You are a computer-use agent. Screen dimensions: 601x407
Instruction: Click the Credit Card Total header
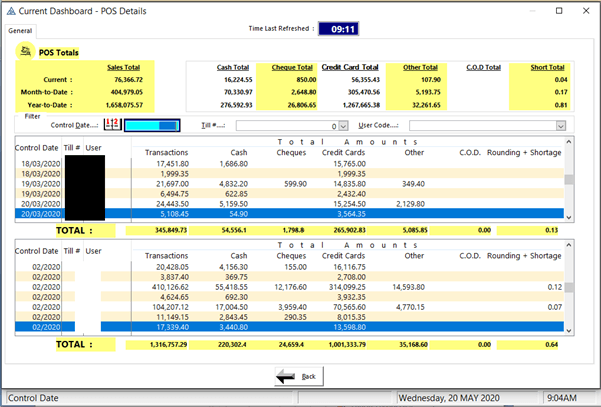(x=350, y=67)
